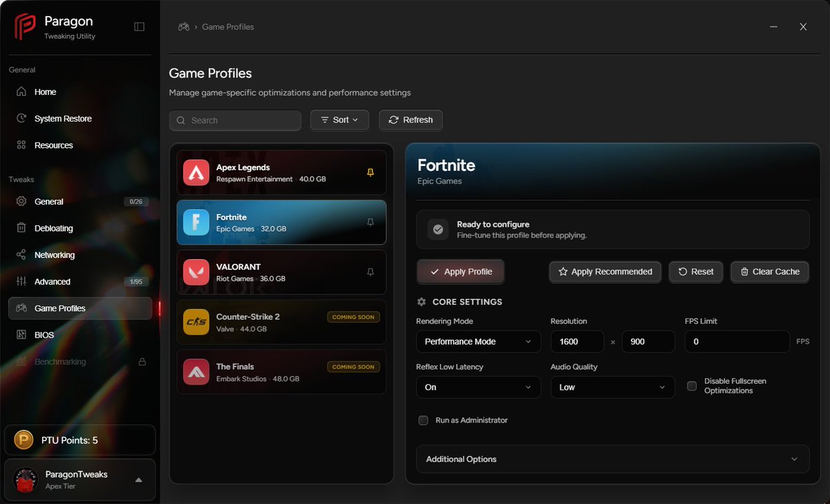The height and width of the screenshot is (504, 830).
Task: Click Apply Profile button
Action: [x=461, y=272]
